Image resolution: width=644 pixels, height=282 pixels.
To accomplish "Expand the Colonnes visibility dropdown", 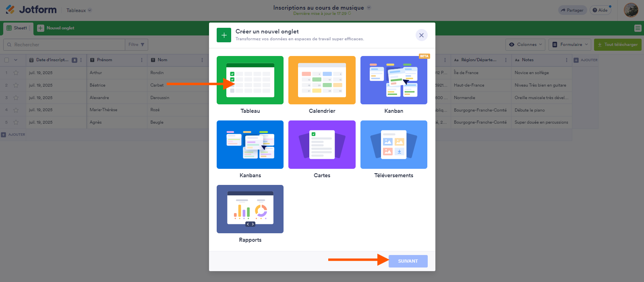I will pyautogui.click(x=526, y=45).
